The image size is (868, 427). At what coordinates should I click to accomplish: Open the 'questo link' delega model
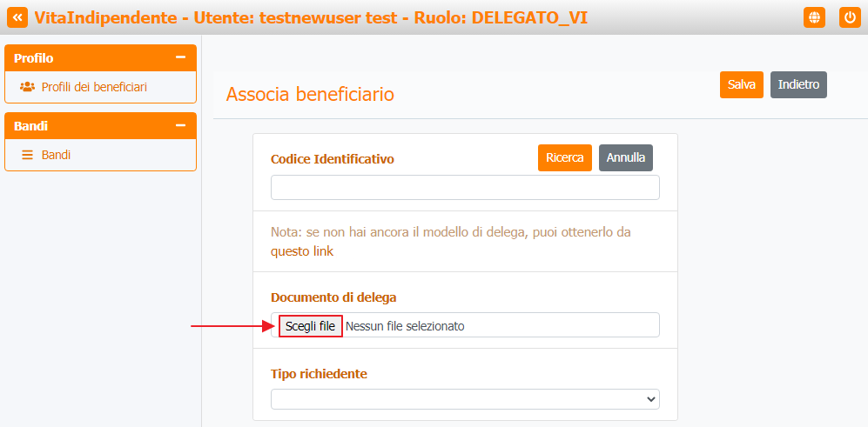302,251
